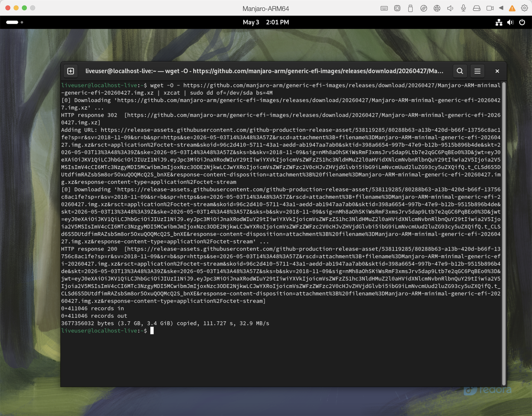Click the yellow macOS minimize button
532x416 pixels.
coord(16,8)
